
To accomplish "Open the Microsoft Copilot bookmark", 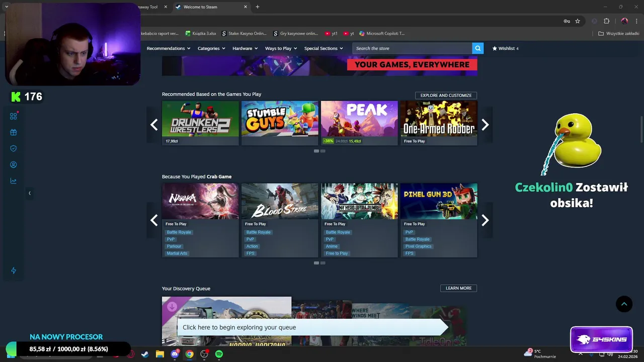I will [x=381, y=34].
